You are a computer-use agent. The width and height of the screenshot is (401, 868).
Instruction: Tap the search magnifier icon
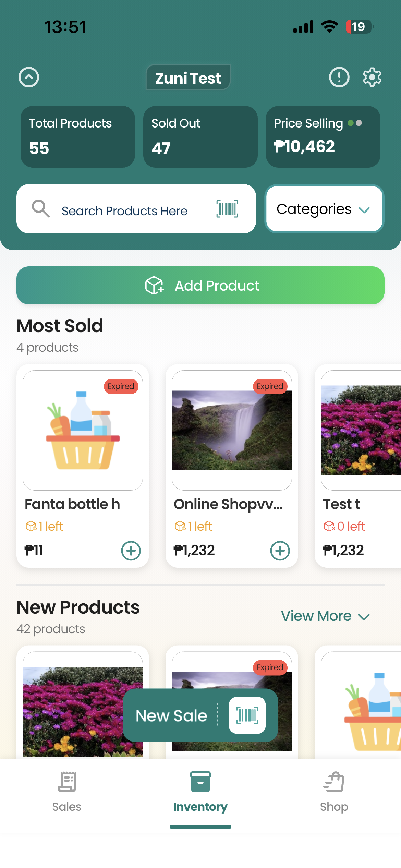tap(41, 209)
